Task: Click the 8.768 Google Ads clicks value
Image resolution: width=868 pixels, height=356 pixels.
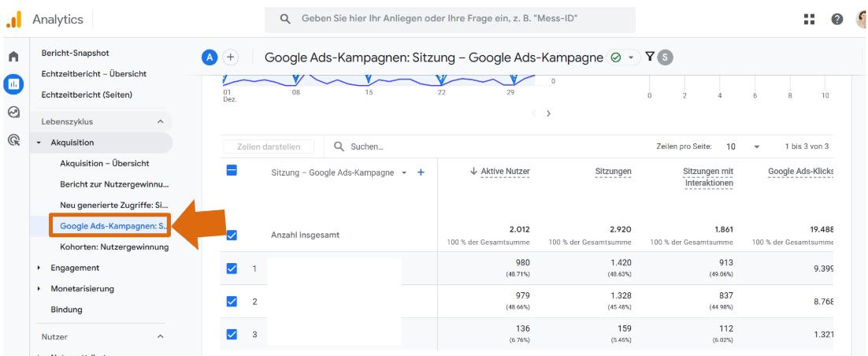Action: point(823,302)
